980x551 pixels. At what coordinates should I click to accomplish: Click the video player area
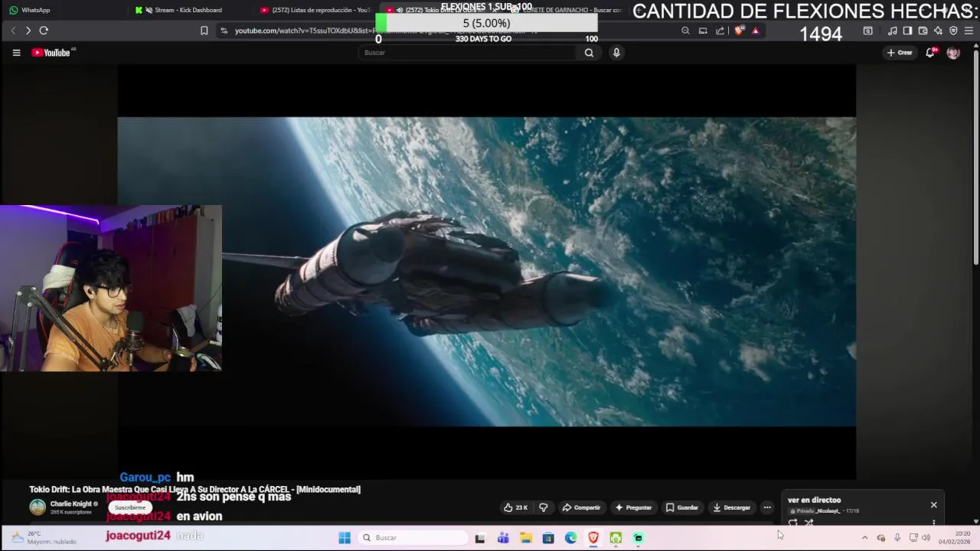[x=486, y=272]
